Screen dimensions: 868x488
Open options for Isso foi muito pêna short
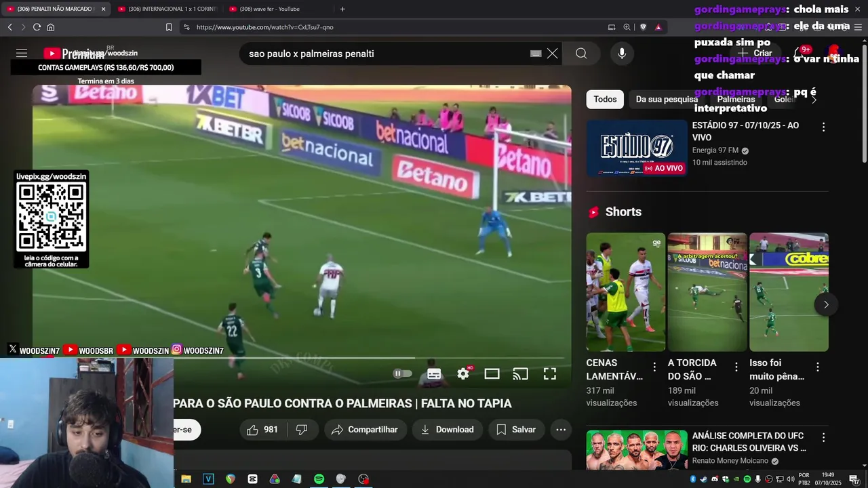pos(817,367)
